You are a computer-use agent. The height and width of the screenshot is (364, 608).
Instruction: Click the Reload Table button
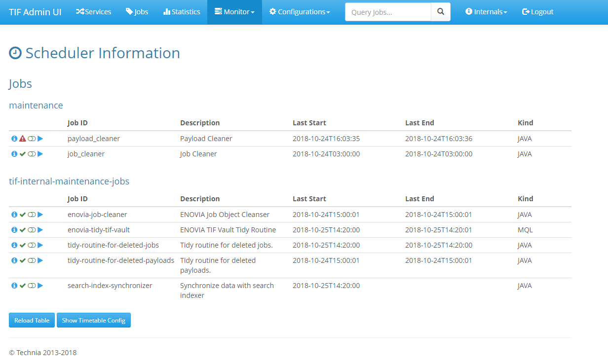(32, 321)
